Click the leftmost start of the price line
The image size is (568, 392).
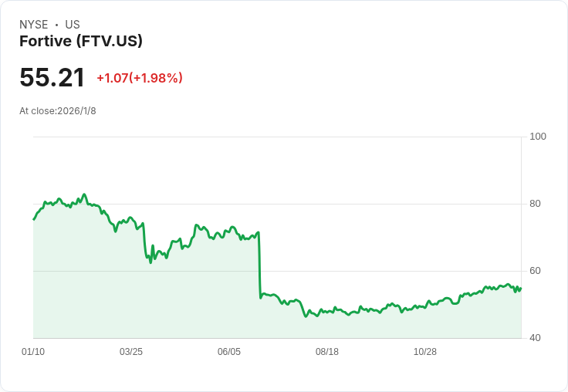[x=34, y=219]
